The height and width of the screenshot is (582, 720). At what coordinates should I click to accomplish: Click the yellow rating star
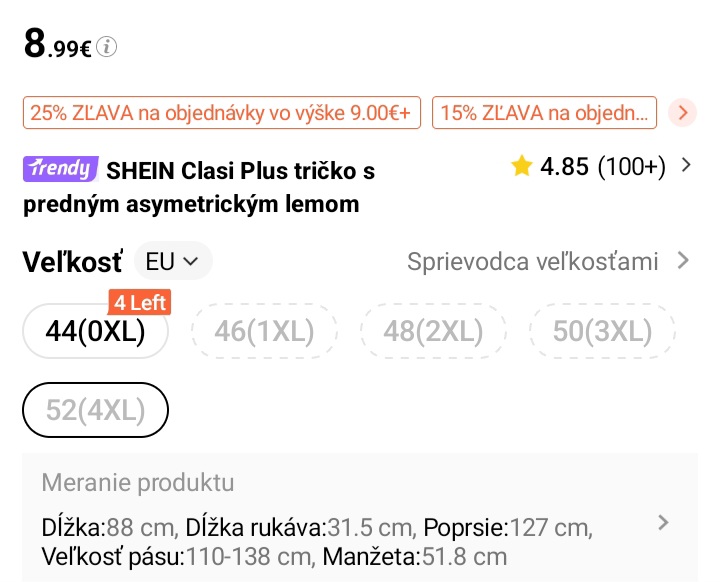[521, 167]
